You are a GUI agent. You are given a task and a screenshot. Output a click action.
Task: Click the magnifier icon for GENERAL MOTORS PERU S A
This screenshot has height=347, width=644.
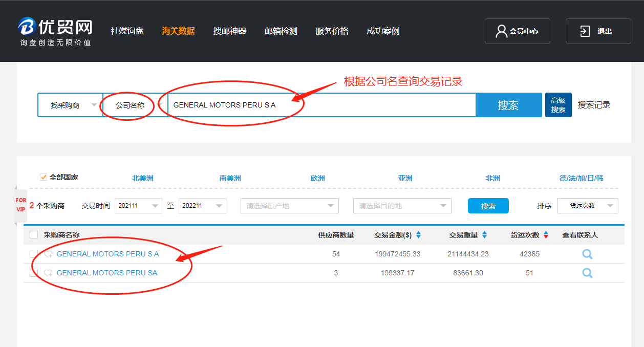(x=587, y=254)
